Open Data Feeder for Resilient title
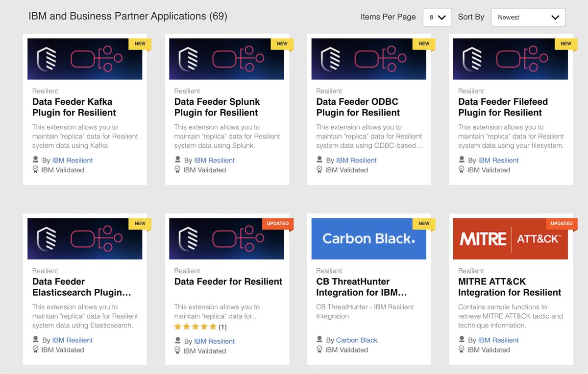The image size is (588, 374). (x=228, y=281)
